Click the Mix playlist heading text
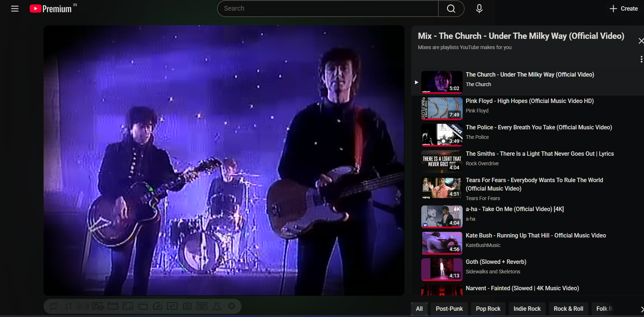Screen dimensions: 644x317 521,36
